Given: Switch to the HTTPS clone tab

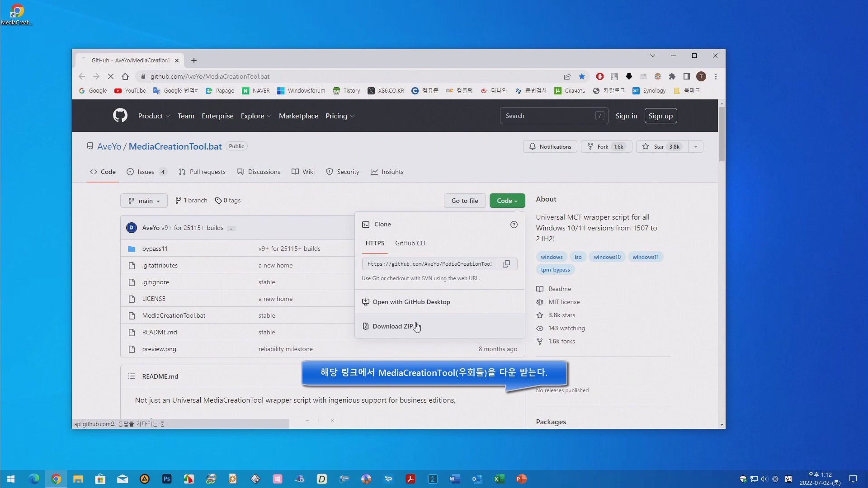Looking at the screenshot, I should click(x=375, y=243).
